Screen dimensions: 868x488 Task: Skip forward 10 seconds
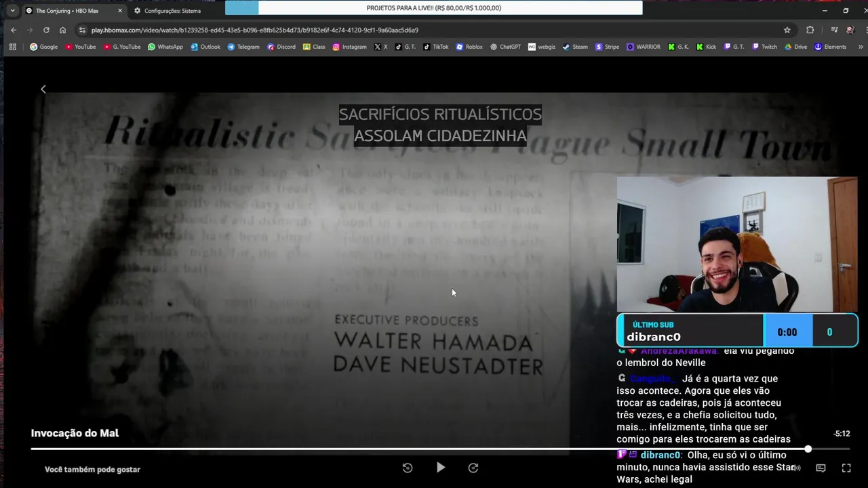tap(473, 468)
